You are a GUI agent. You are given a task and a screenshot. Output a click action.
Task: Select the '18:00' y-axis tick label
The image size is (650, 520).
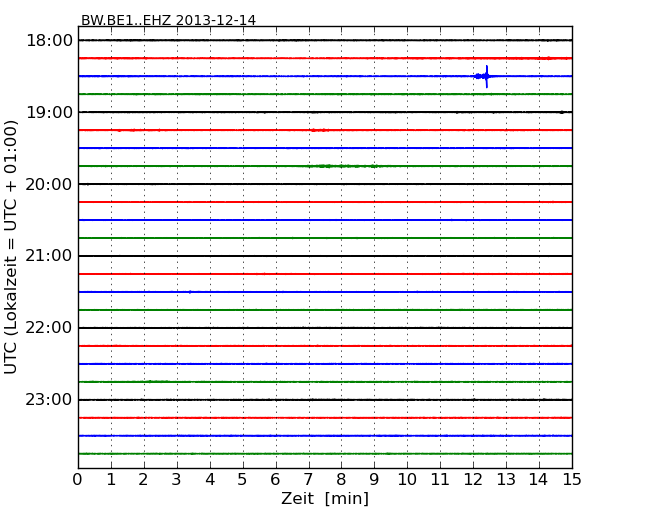tap(49, 41)
